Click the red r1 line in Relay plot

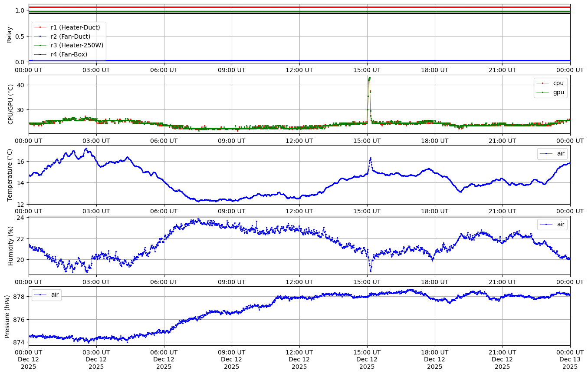pyautogui.click(x=299, y=7)
